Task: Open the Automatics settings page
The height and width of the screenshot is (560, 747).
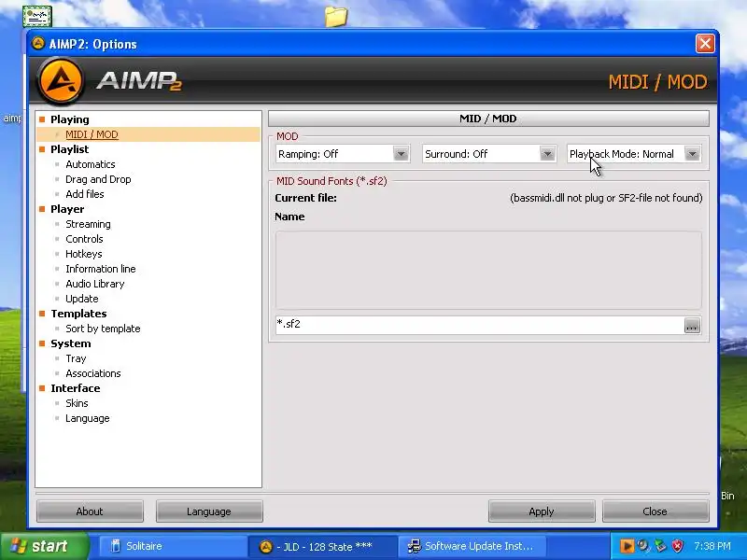Action: point(90,164)
